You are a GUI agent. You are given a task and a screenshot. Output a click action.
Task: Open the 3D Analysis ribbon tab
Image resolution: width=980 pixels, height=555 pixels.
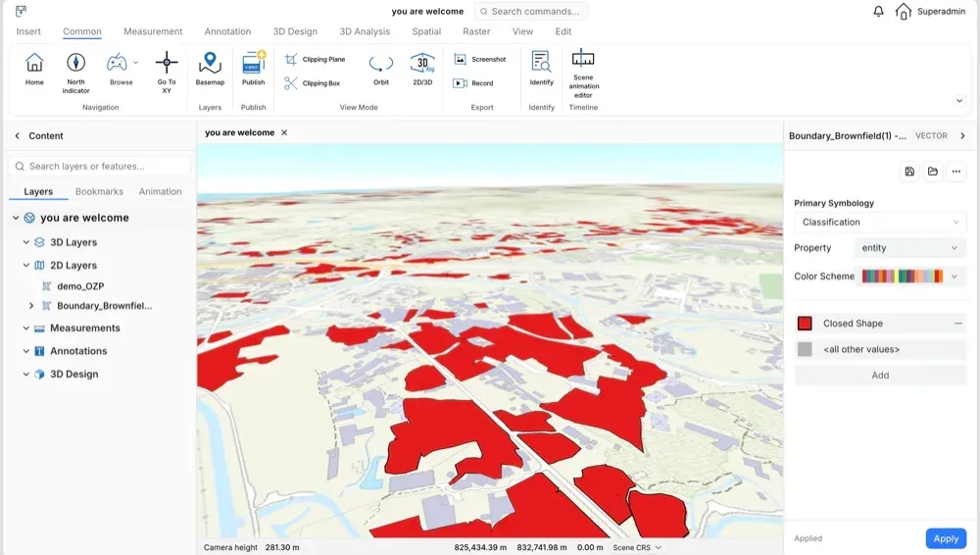tap(365, 31)
